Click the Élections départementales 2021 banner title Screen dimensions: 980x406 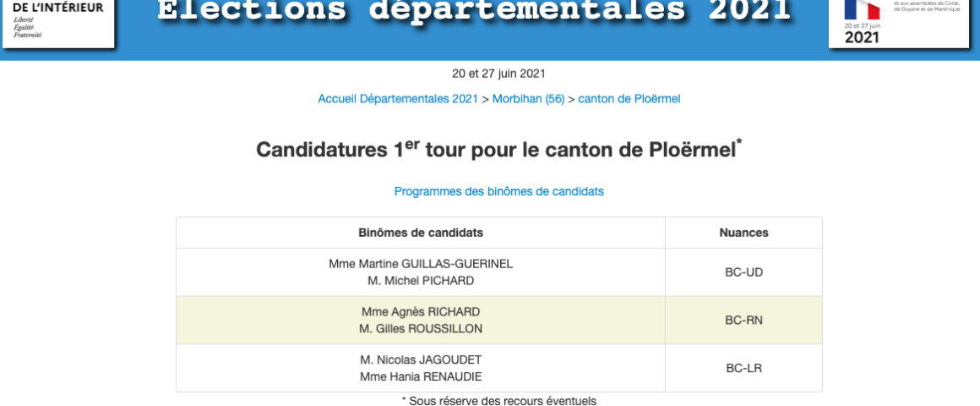[x=474, y=12]
